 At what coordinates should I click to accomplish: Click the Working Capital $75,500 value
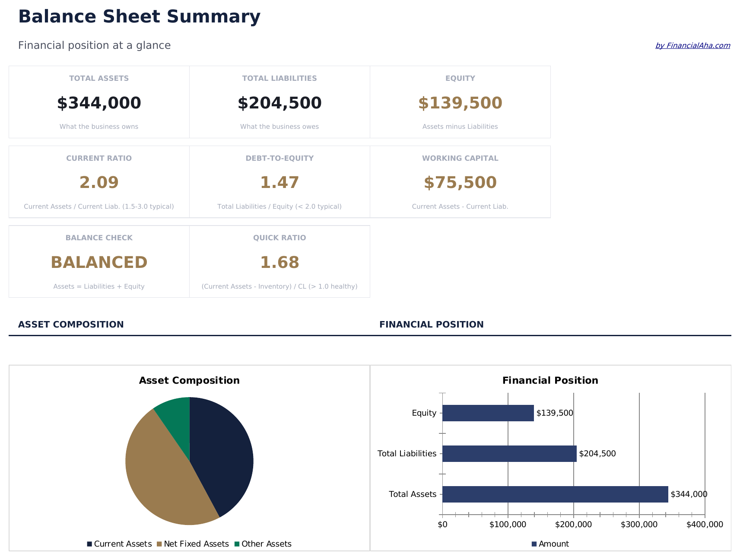pos(460,182)
